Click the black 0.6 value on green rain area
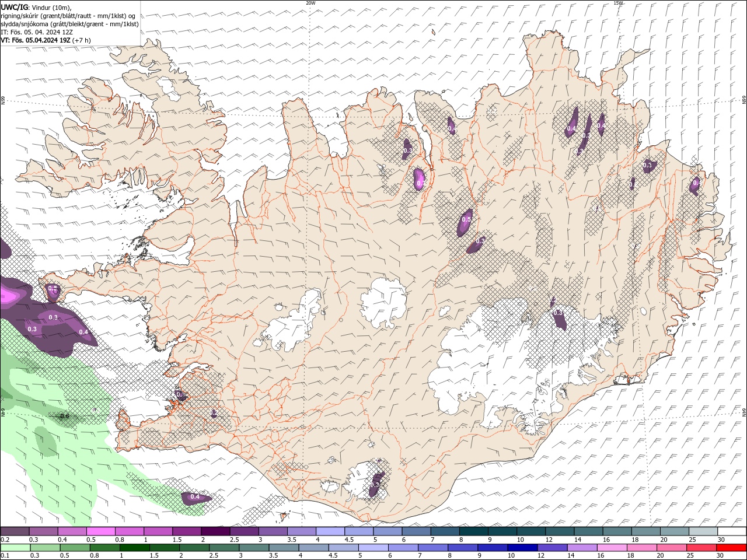 click(x=65, y=416)
